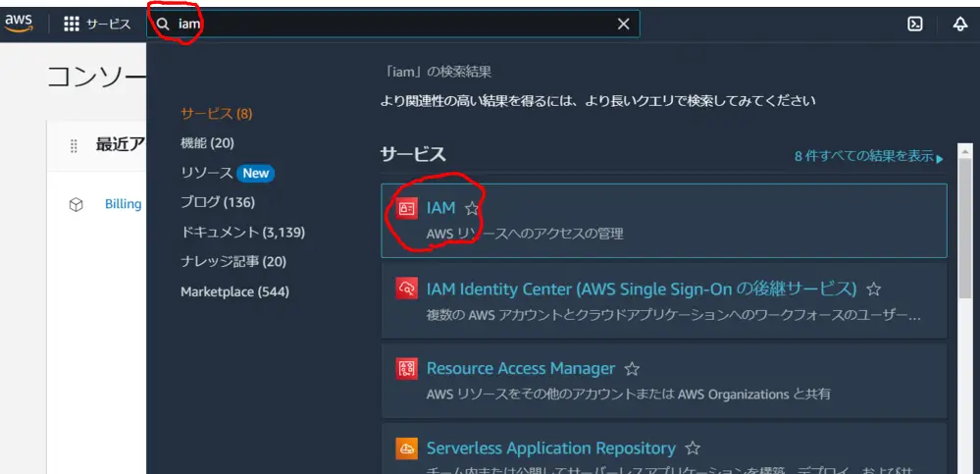Click Serverless Application Repository icon

406,448
